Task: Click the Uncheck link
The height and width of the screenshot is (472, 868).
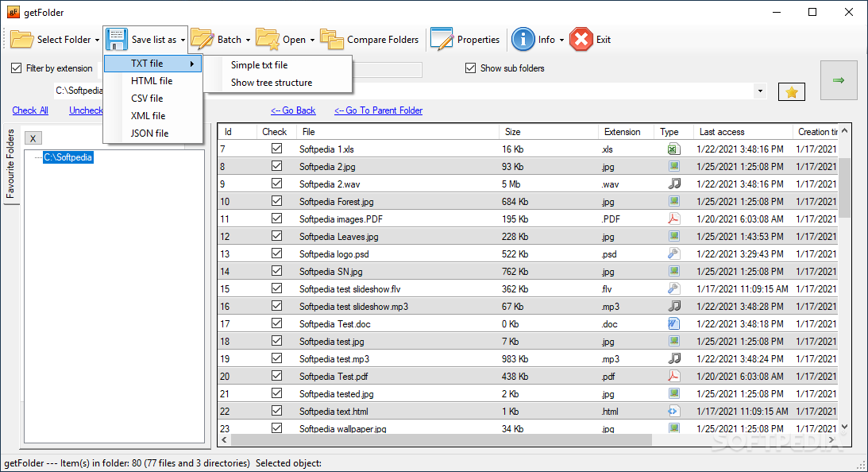Action: pos(86,110)
